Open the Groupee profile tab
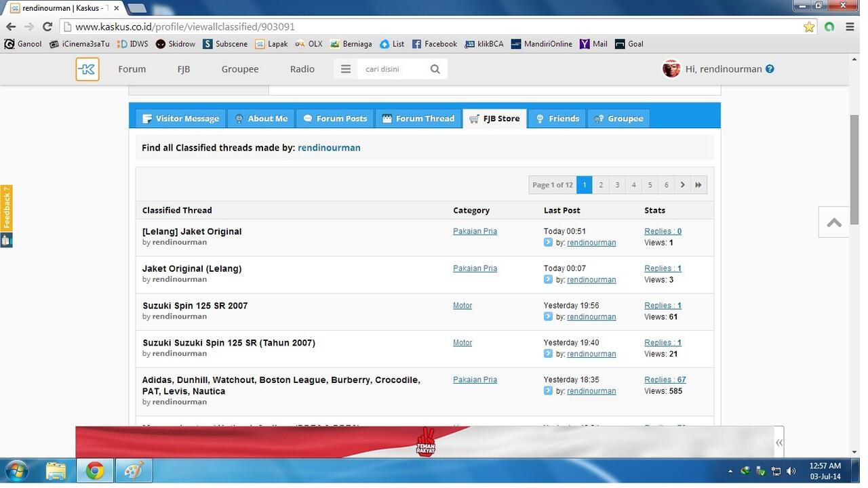Image resolution: width=868 pixels, height=488 pixels. pos(618,118)
